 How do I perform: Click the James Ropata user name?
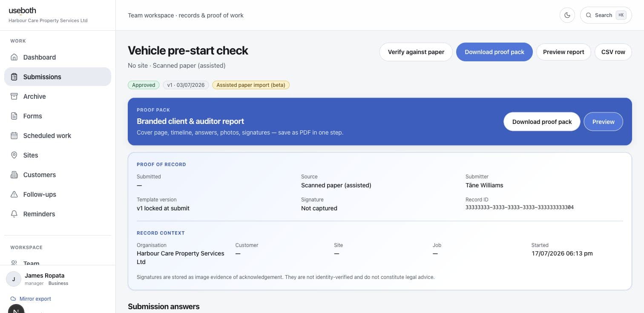point(44,276)
